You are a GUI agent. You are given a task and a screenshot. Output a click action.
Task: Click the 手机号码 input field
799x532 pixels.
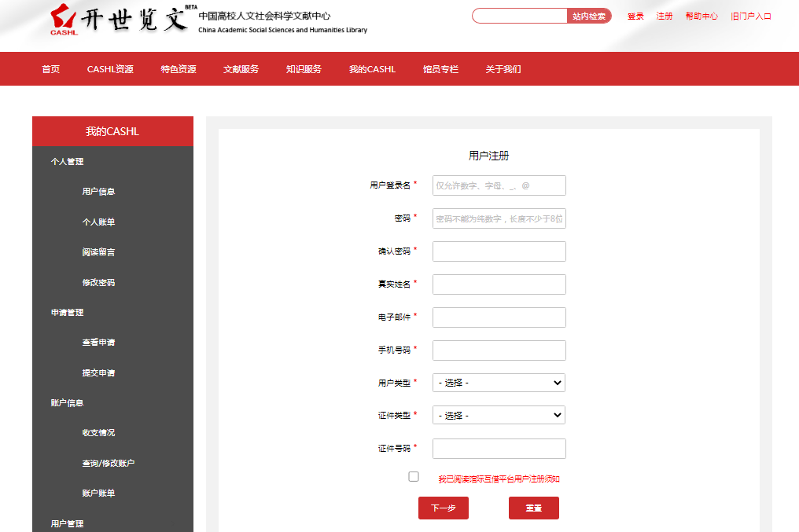[x=499, y=350]
